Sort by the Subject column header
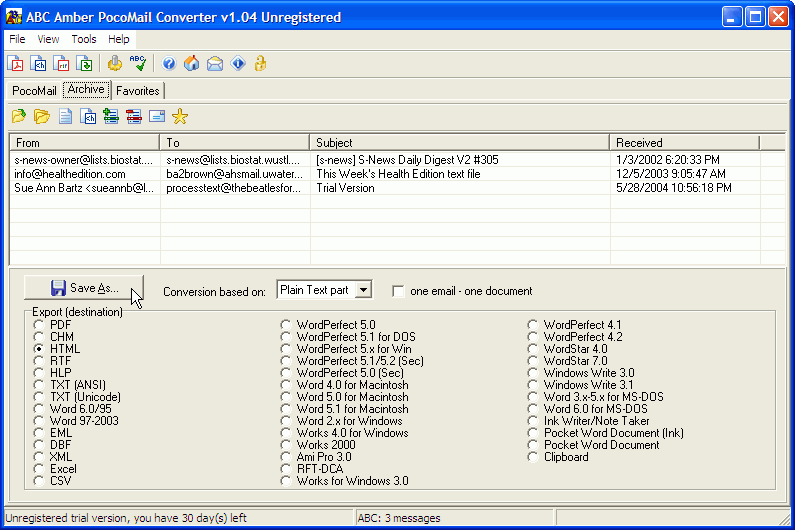Viewport: 795px width, 530px height. pyautogui.click(x=459, y=143)
